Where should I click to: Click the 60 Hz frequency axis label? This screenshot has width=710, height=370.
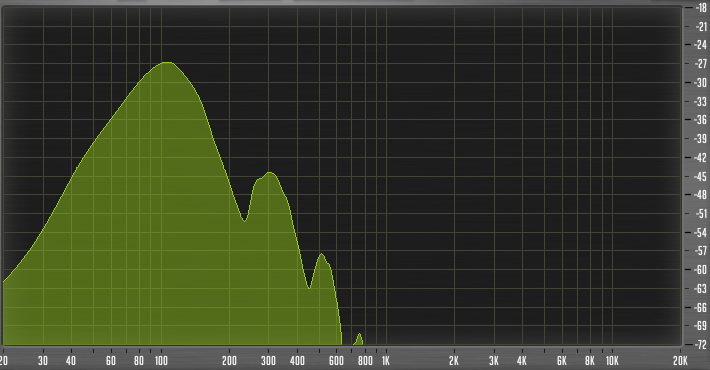[x=110, y=361]
